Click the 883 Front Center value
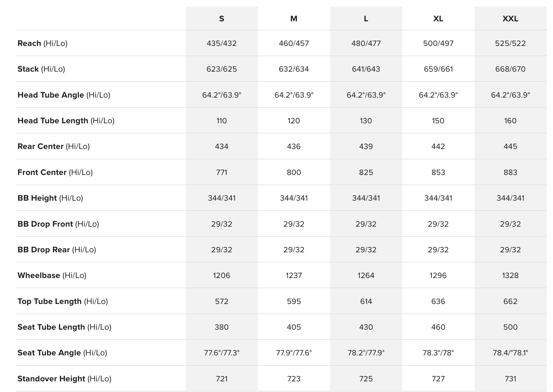Image resolution: width=553 pixels, height=392 pixels. [510, 172]
